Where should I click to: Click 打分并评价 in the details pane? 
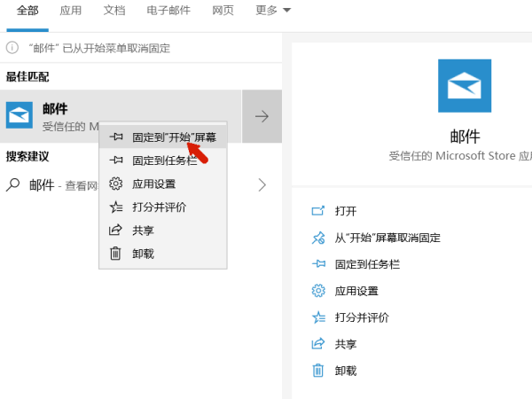[362, 317]
